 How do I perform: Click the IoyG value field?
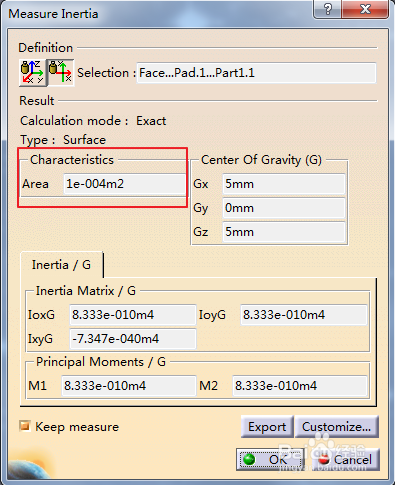coord(304,315)
